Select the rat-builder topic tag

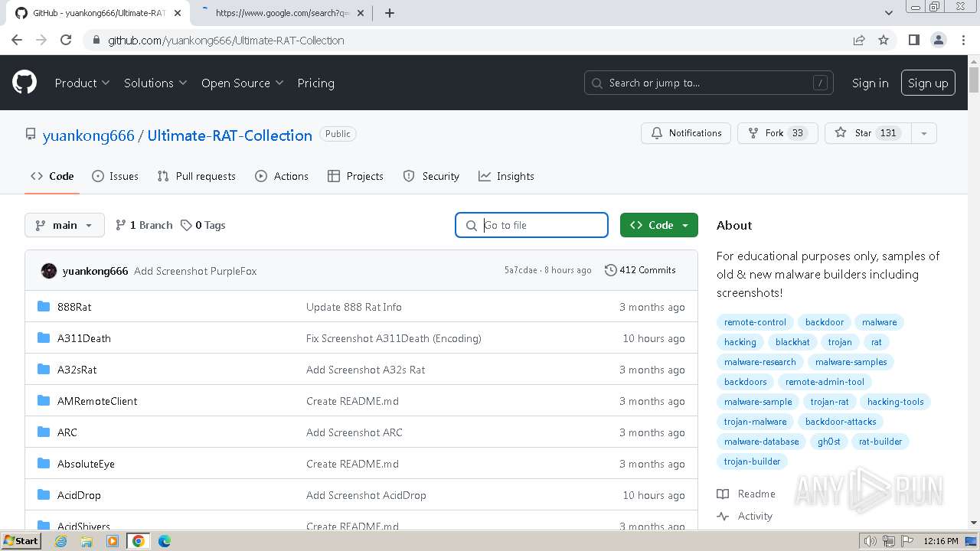880,442
